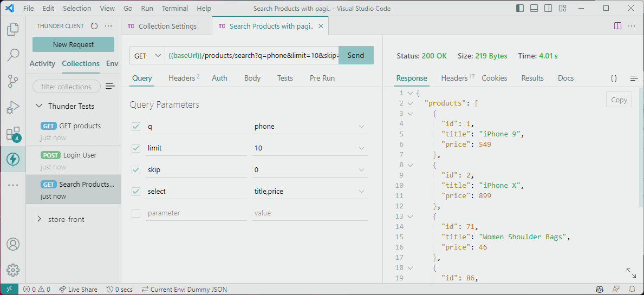
Task: Click the empty parameter name field
Action: pos(196,213)
